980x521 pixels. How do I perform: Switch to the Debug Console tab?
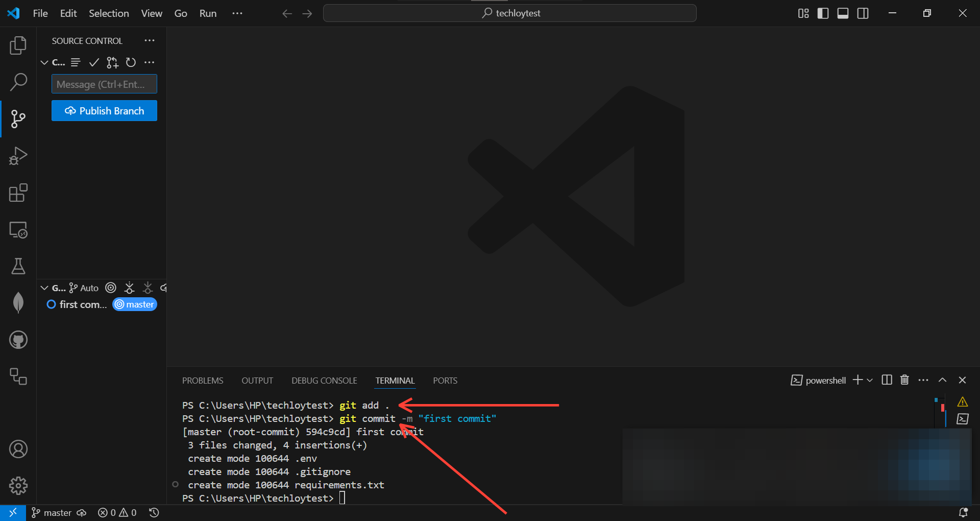[324, 381]
